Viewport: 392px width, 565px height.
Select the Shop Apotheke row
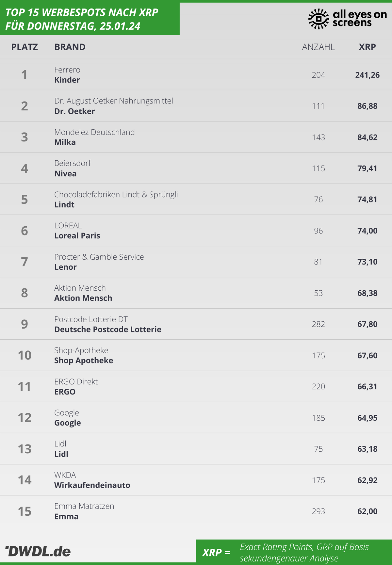[196, 355]
